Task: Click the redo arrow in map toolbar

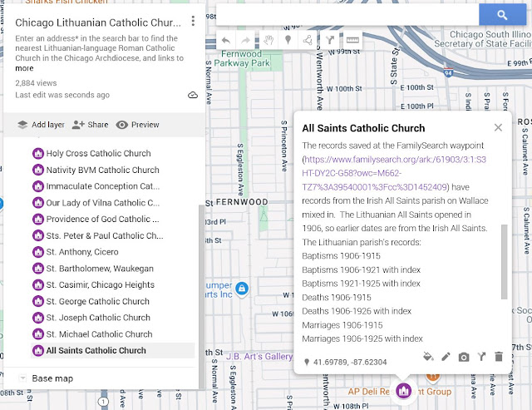Action: 245,41
